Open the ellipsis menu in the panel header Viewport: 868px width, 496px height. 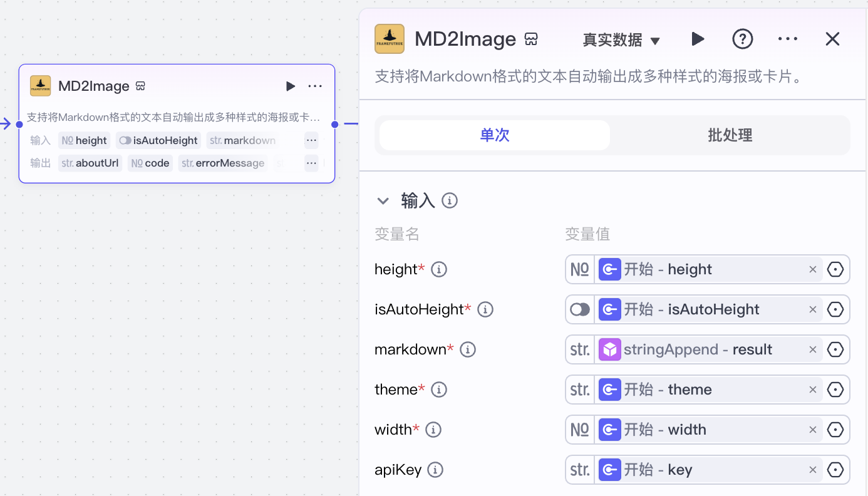pos(787,39)
